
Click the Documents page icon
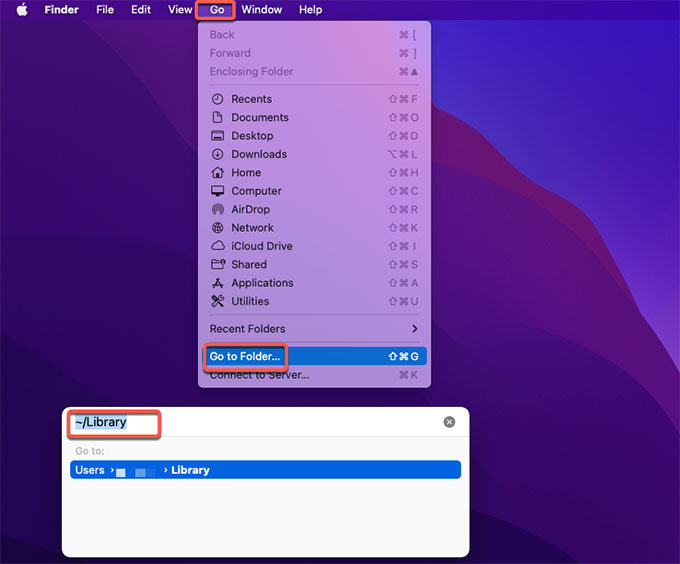(x=218, y=118)
